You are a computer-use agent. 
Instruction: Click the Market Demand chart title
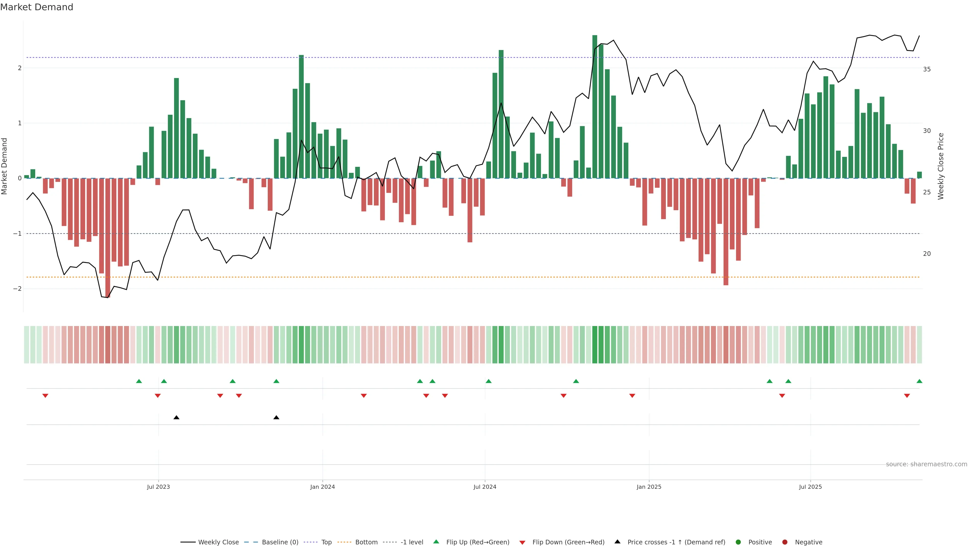coord(36,7)
